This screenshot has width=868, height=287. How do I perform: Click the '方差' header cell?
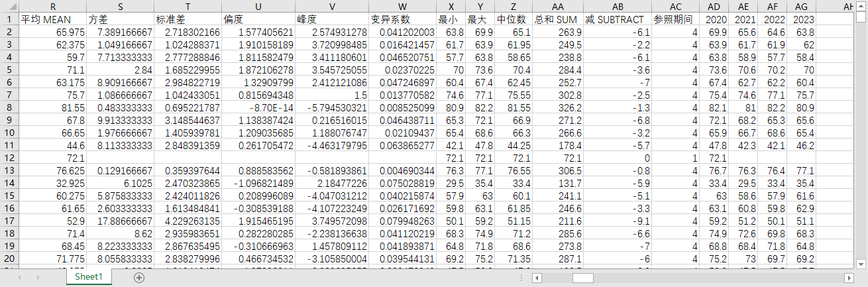point(120,19)
